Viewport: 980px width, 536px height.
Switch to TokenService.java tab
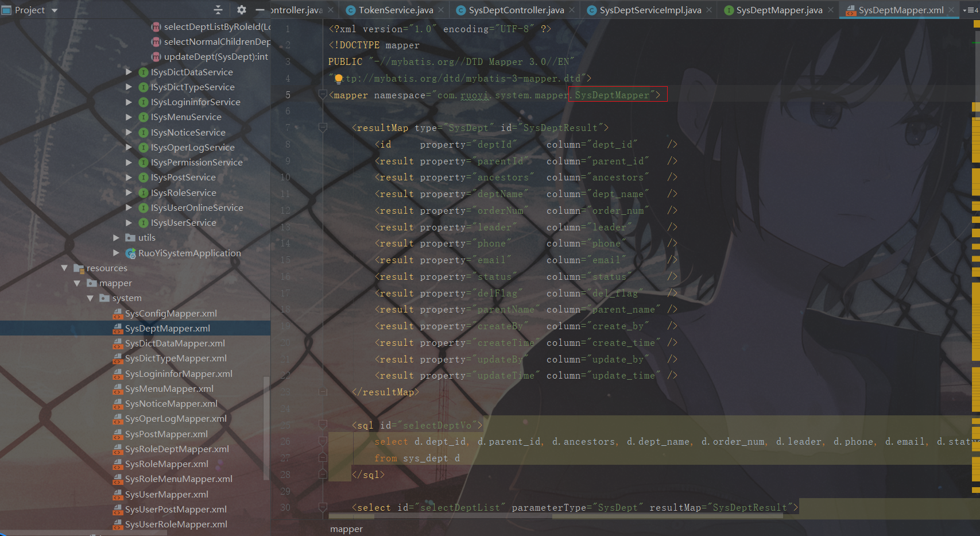click(x=396, y=10)
